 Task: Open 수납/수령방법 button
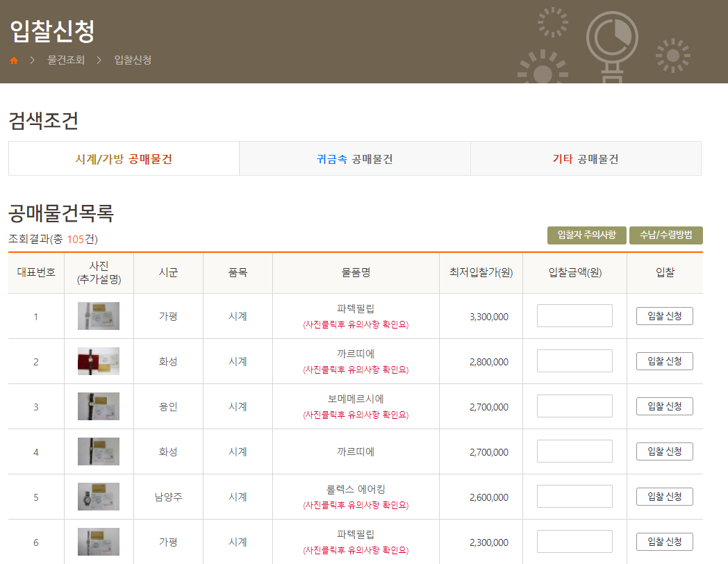tap(665, 235)
